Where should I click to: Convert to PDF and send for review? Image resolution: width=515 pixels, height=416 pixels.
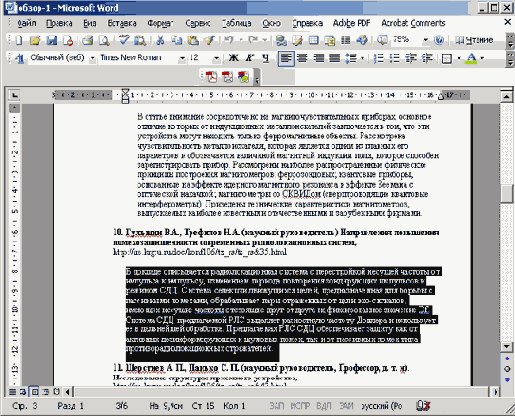(x=244, y=77)
